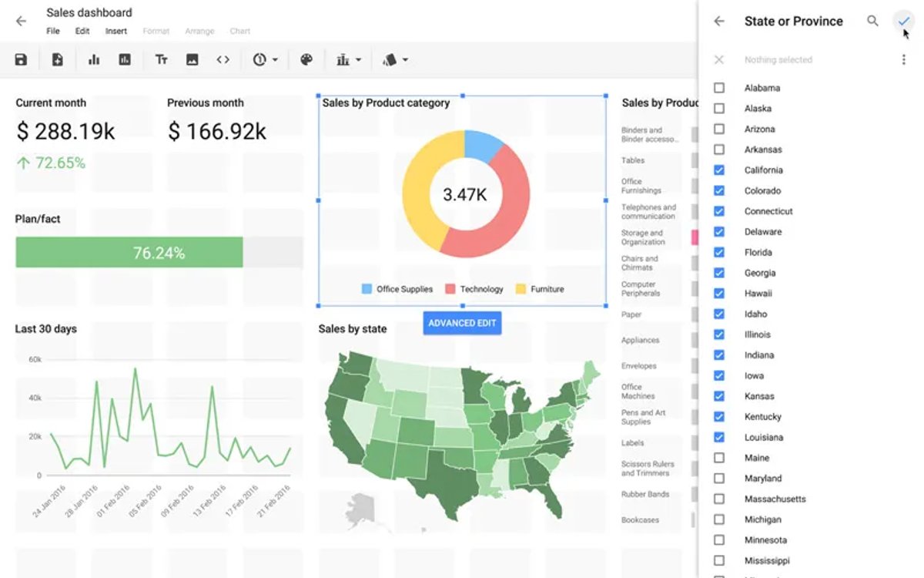924x578 pixels.
Task: Insert a text element (Tt icon)
Action: click(161, 59)
